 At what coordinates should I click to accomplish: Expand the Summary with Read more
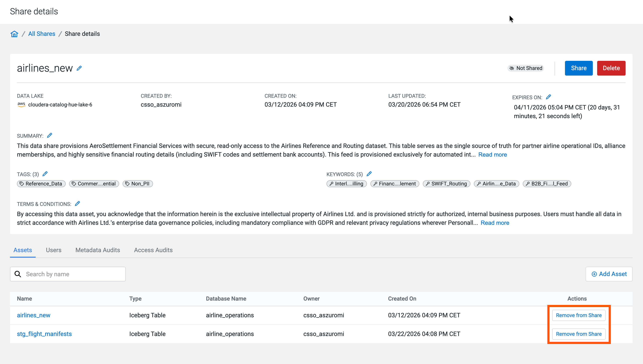(x=492, y=155)
